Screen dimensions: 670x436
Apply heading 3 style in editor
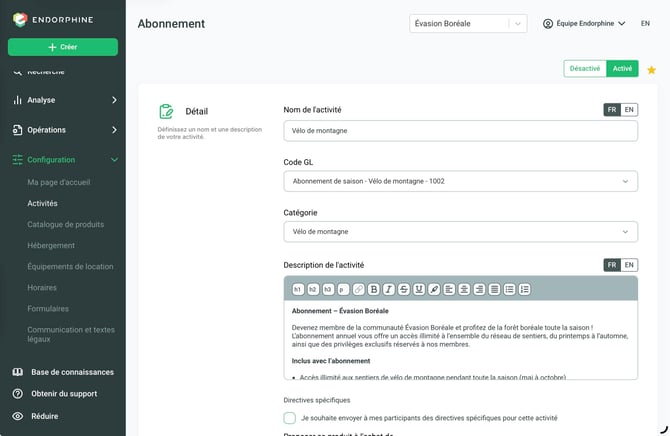tap(328, 289)
